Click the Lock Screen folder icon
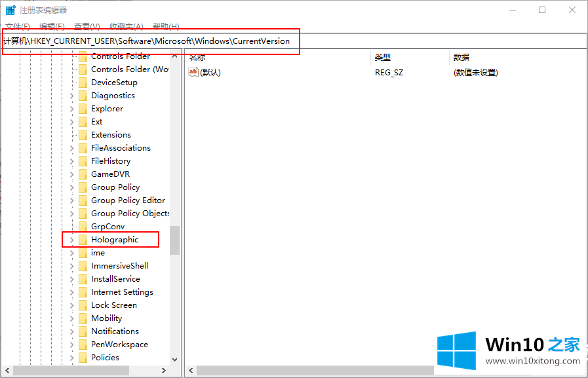This screenshot has width=588, height=378. tap(83, 305)
